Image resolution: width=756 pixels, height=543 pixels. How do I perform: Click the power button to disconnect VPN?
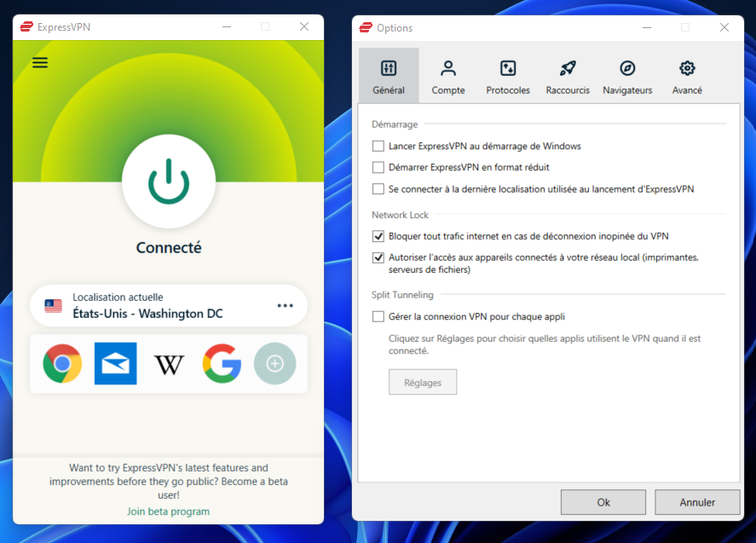coord(169,182)
